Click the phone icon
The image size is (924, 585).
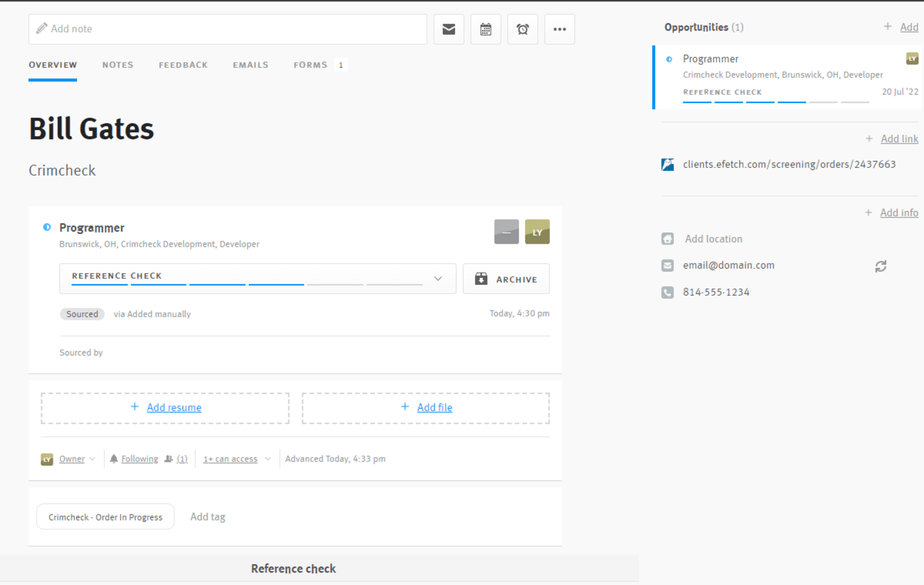click(x=668, y=292)
